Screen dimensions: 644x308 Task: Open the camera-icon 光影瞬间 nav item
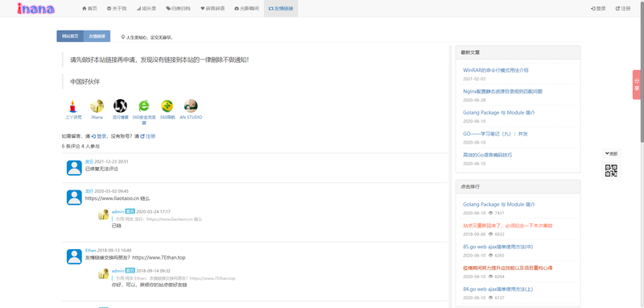coord(246,8)
